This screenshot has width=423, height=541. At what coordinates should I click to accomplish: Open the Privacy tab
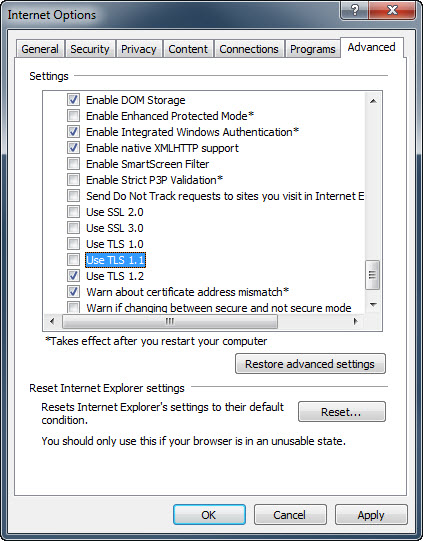coord(139,49)
